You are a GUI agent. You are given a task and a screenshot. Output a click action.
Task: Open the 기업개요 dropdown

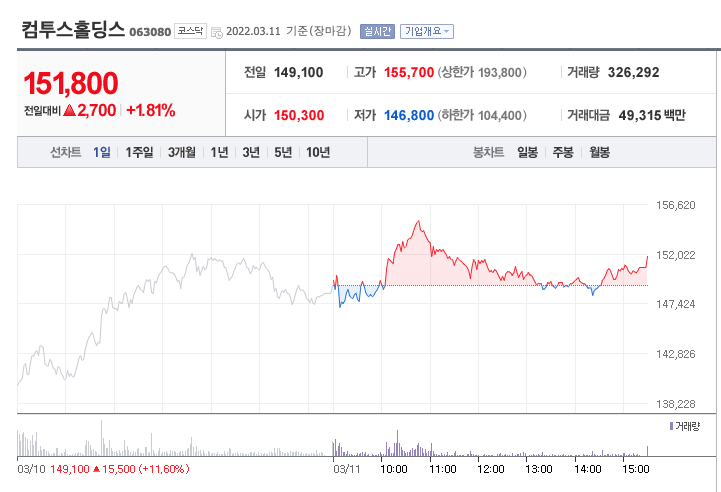tap(427, 31)
